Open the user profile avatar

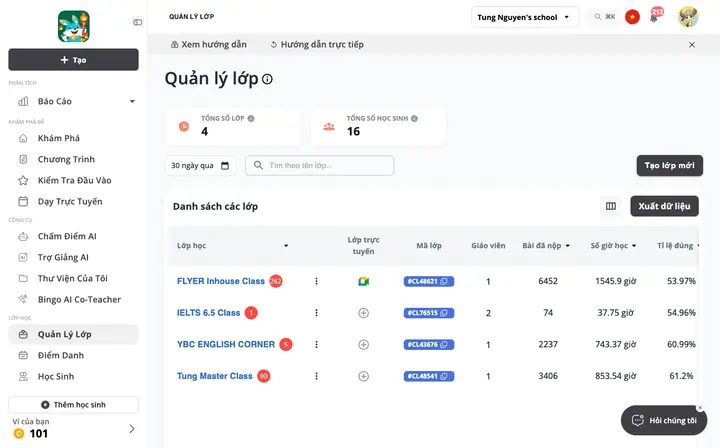688,17
